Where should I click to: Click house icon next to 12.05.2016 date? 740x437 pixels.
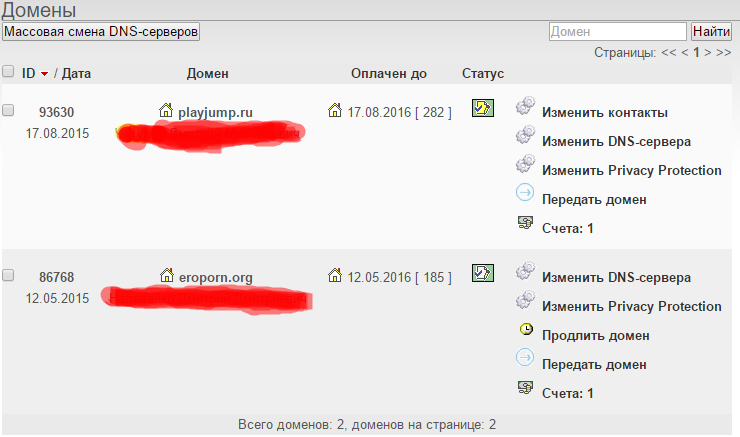tap(335, 275)
